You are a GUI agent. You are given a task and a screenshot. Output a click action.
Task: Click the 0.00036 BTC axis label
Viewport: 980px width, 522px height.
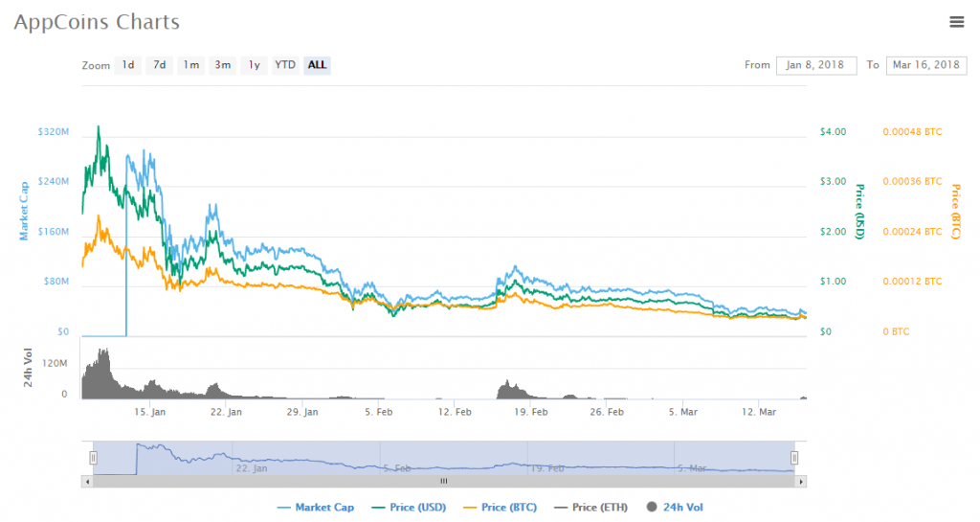coord(912,181)
